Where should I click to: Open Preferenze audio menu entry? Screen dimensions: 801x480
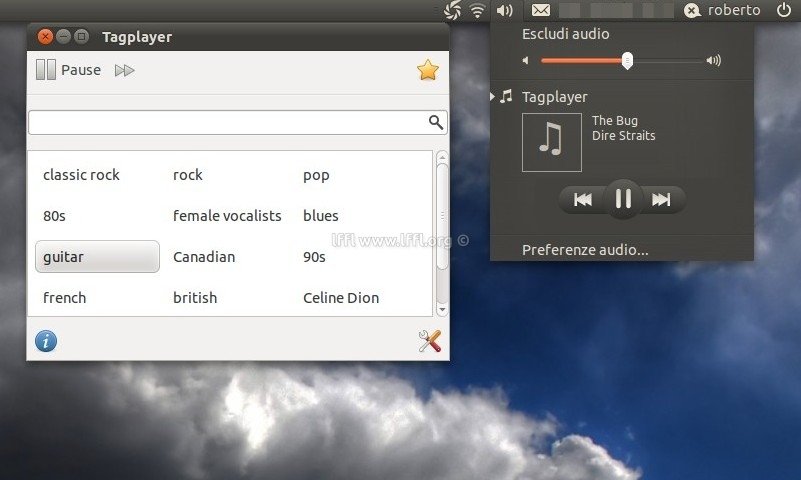585,250
